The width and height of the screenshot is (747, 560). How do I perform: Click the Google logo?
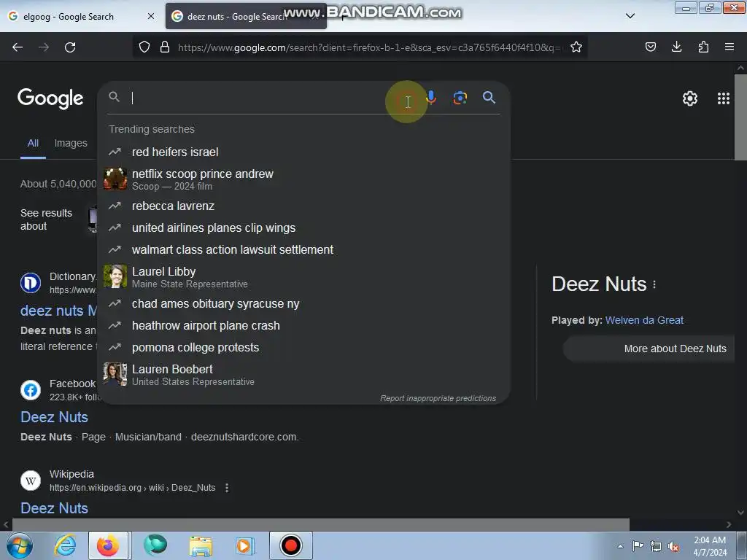[50, 98]
